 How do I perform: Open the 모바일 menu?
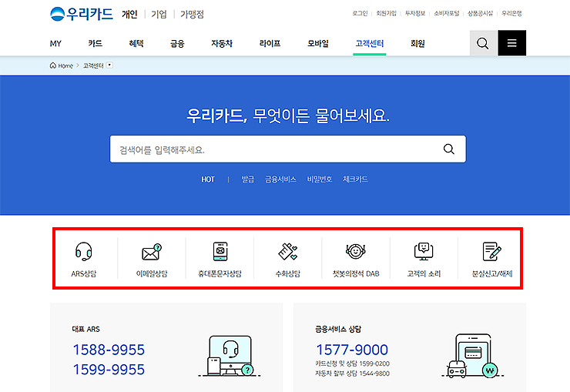pos(318,44)
